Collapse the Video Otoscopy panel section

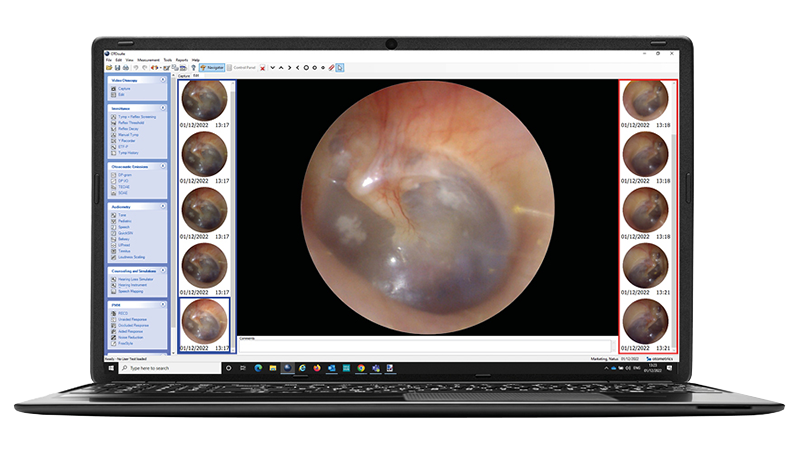[x=164, y=79]
